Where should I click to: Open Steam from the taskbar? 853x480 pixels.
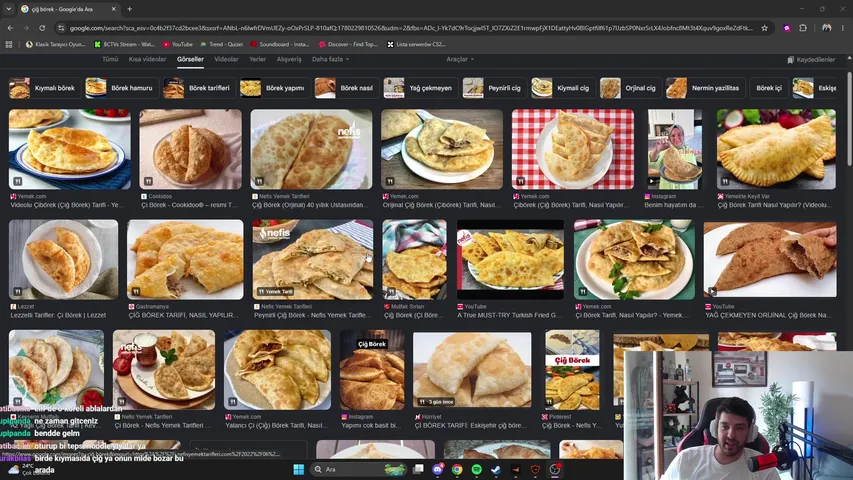[x=496, y=469]
